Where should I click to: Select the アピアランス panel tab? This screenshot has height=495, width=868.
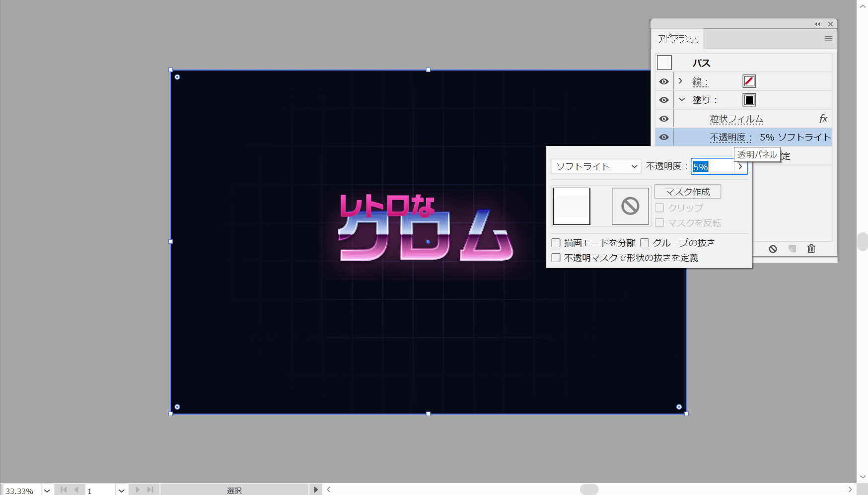(677, 39)
